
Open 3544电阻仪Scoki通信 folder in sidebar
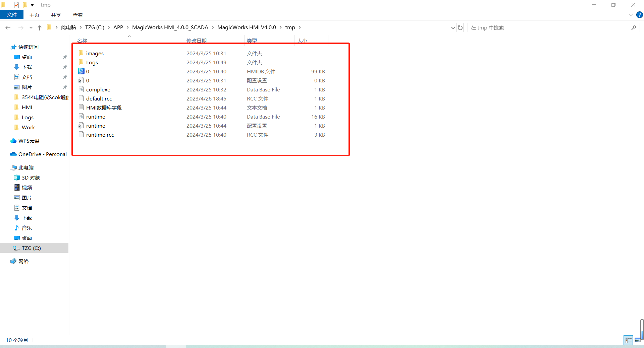[45, 97]
